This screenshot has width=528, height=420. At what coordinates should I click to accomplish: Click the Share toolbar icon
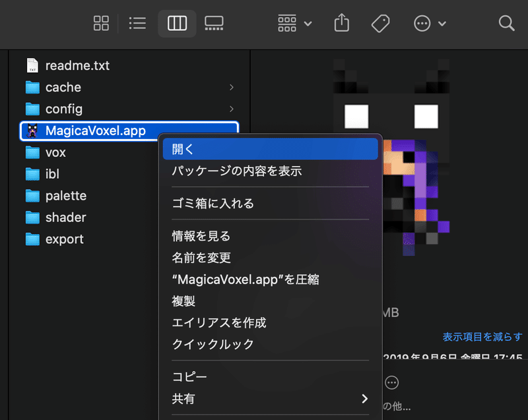click(341, 22)
